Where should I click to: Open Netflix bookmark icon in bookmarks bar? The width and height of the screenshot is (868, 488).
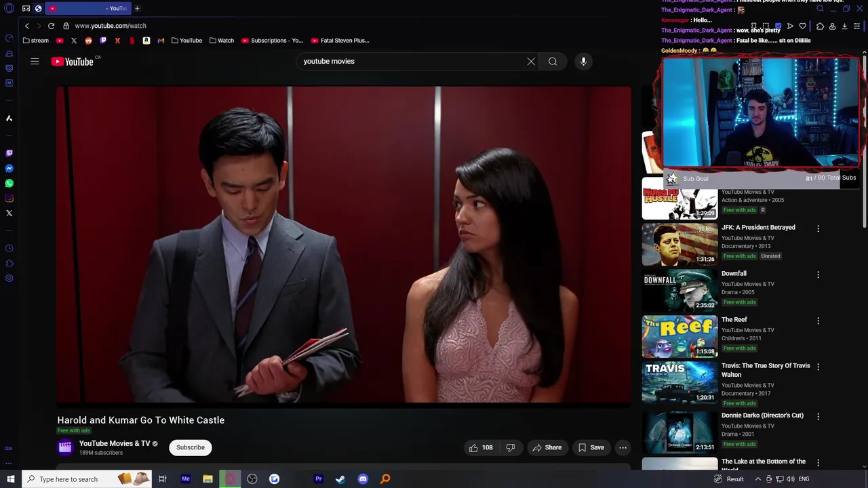click(132, 41)
